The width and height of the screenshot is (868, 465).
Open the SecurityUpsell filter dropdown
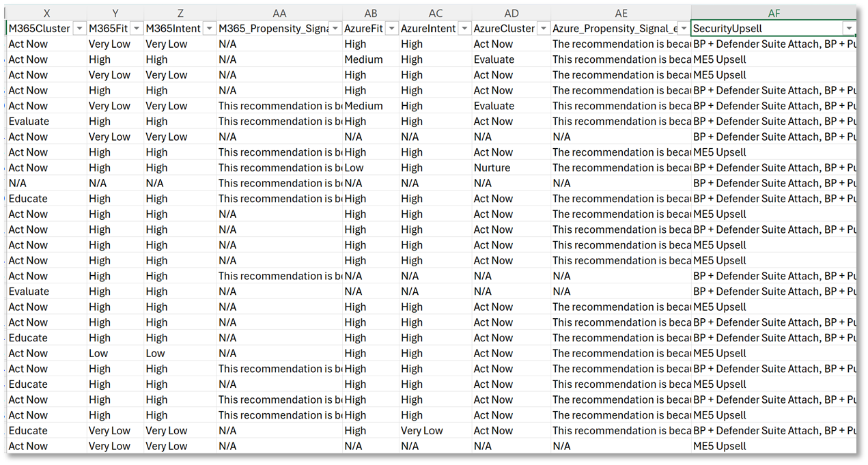pyautogui.click(x=849, y=29)
